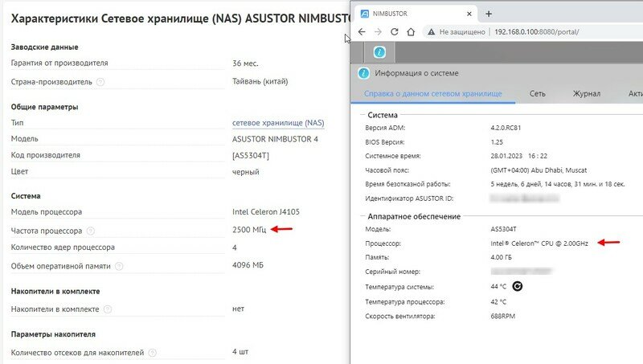The height and width of the screenshot is (364, 643).
Task: Click the fan speed '688RPM'
Action: (503, 316)
